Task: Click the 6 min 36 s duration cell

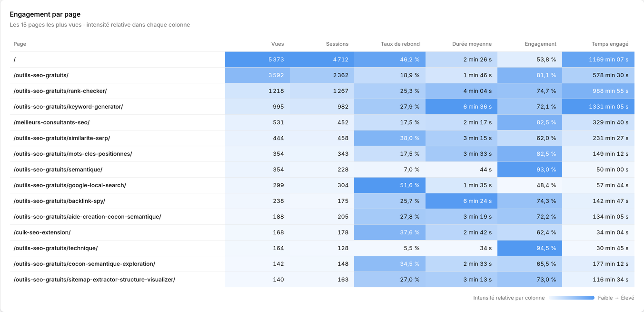Action: pyautogui.click(x=461, y=107)
